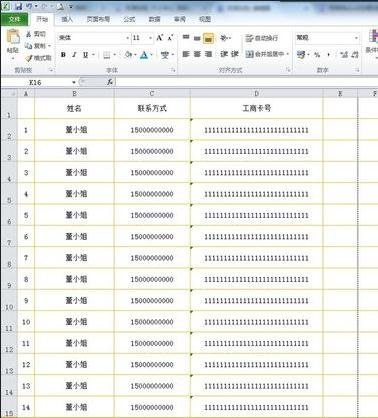This screenshot has height=418, width=378.
Task: Toggle Italic formatting
Action: 74,55
